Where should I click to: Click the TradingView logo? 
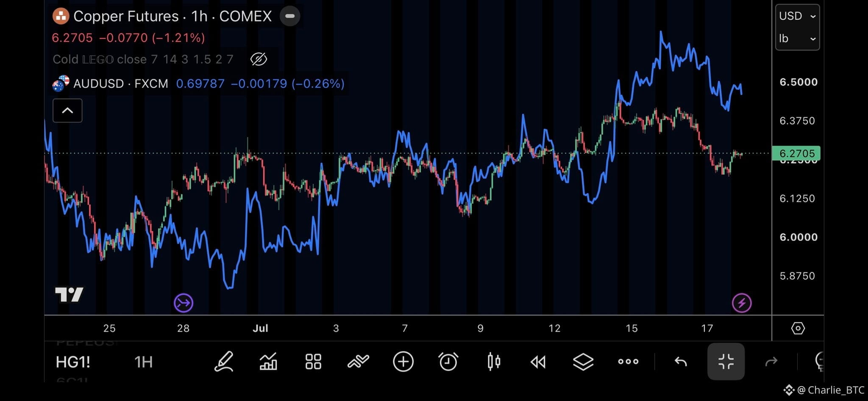click(x=69, y=295)
